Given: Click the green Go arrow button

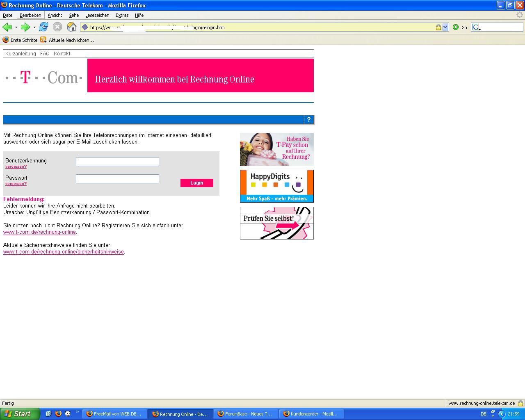Looking at the screenshot, I should pyautogui.click(x=456, y=27).
